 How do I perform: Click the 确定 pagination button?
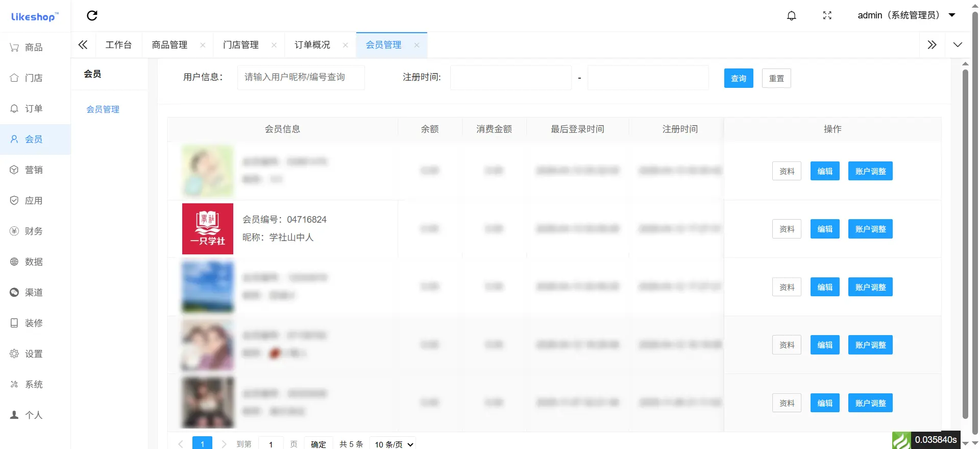pos(318,444)
